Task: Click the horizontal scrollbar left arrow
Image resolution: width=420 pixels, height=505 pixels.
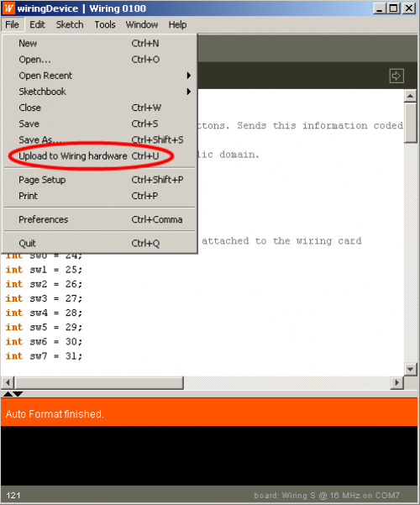Action: [x=8, y=383]
